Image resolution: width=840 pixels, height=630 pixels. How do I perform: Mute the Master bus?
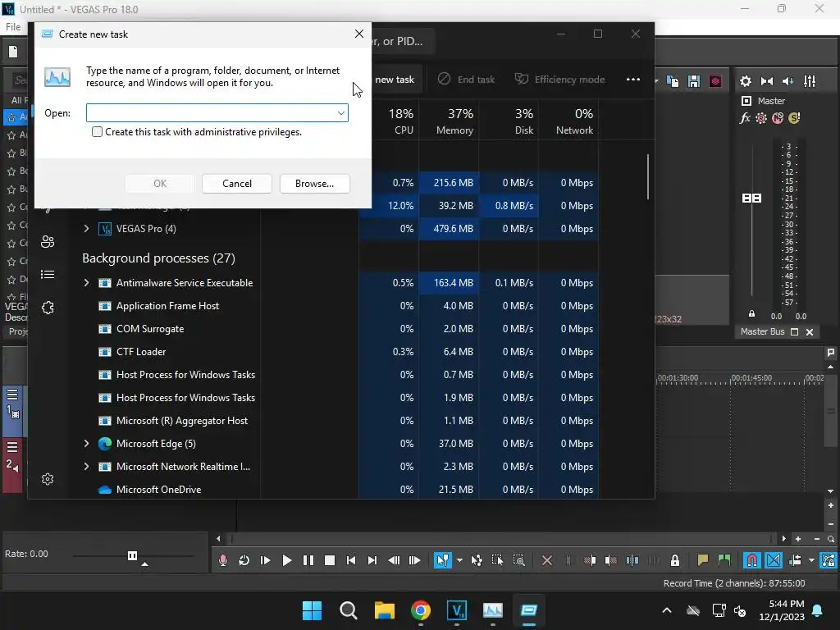(778, 118)
